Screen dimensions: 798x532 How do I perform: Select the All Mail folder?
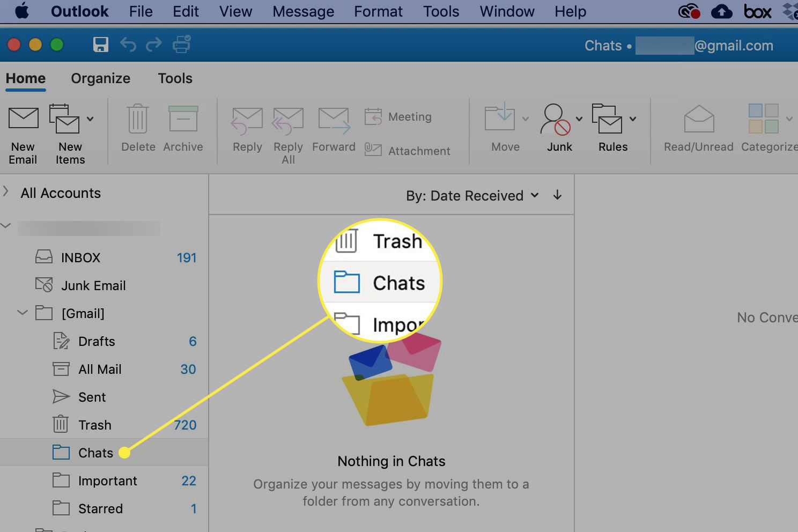pos(104,369)
